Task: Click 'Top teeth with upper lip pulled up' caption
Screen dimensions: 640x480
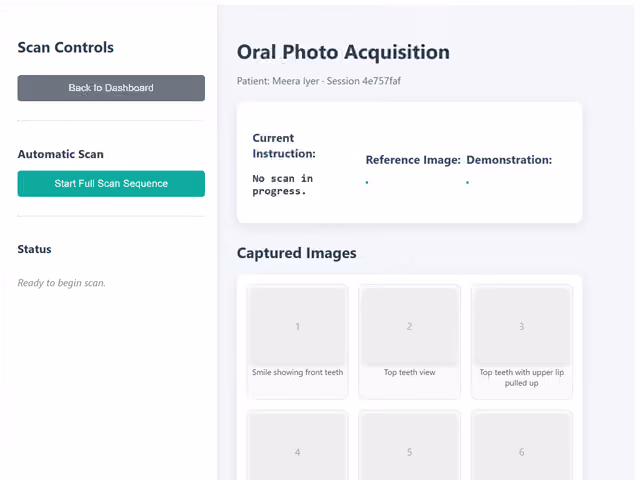Action: [x=522, y=378]
